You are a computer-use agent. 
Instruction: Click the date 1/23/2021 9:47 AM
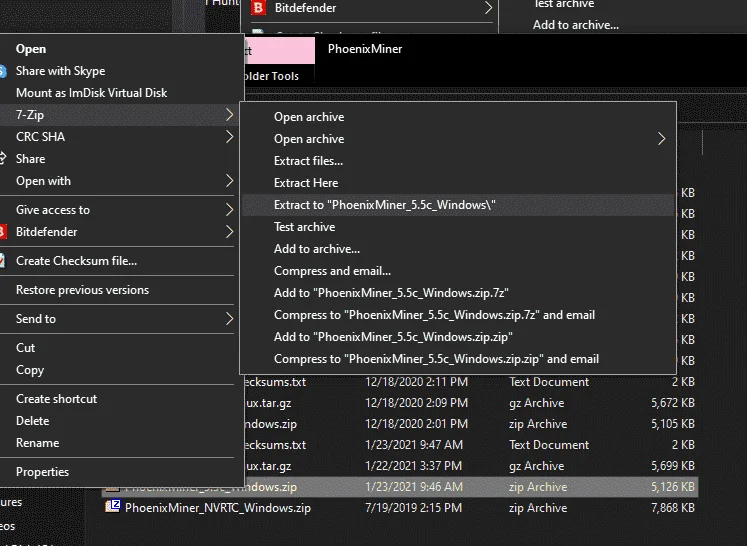(414, 445)
